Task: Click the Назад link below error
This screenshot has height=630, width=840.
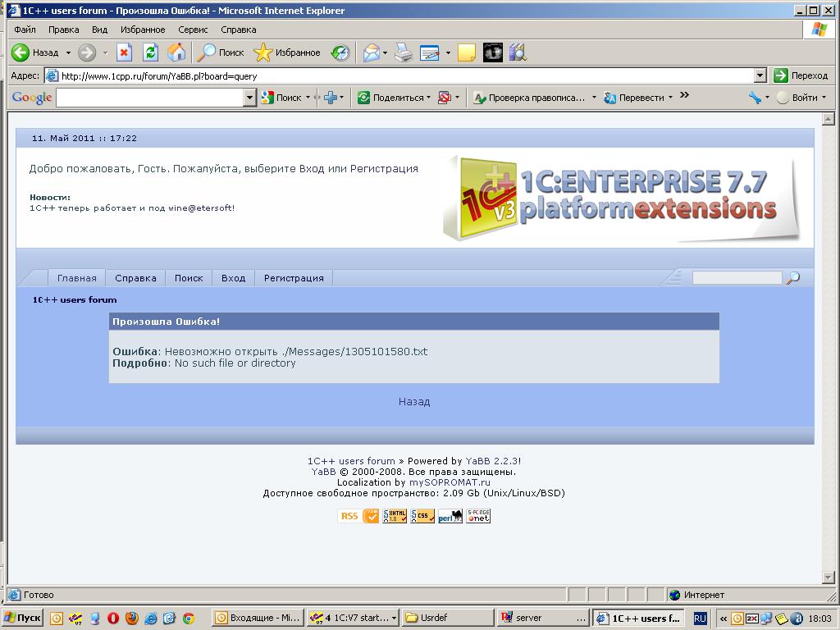Action: [x=414, y=402]
